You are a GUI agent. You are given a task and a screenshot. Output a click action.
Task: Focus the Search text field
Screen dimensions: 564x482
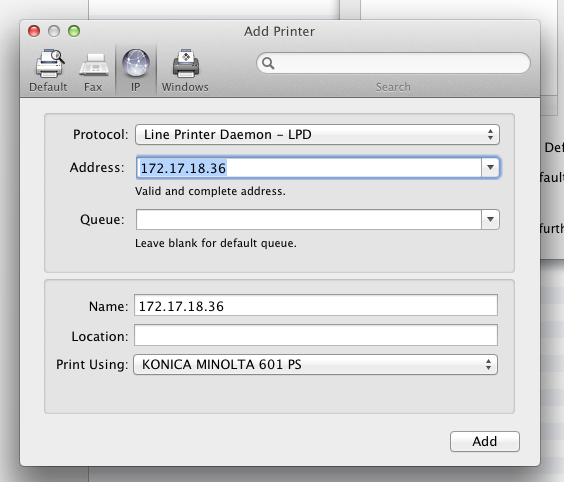(393, 63)
